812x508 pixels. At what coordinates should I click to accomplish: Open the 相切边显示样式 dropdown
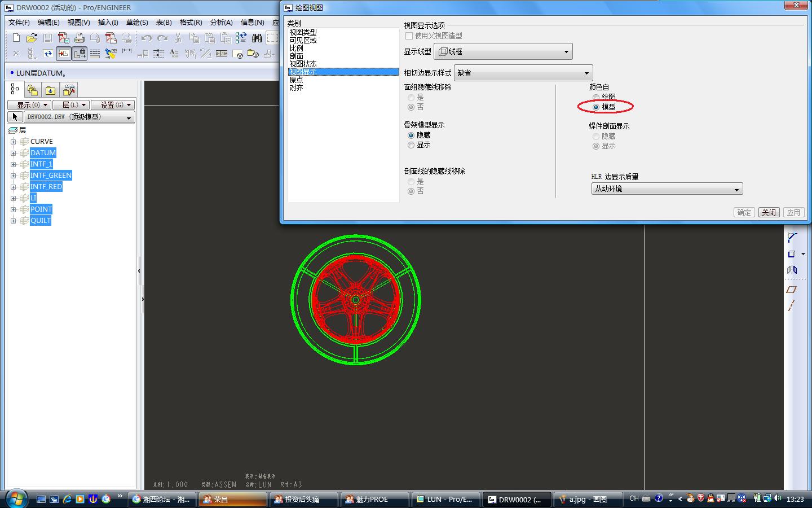[523, 73]
